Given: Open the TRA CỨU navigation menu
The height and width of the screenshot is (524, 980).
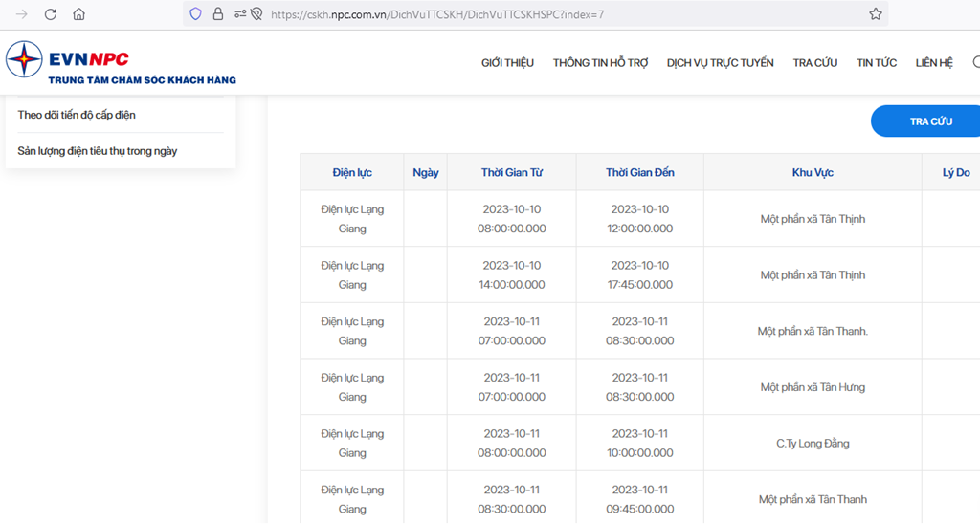Looking at the screenshot, I should (x=815, y=62).
